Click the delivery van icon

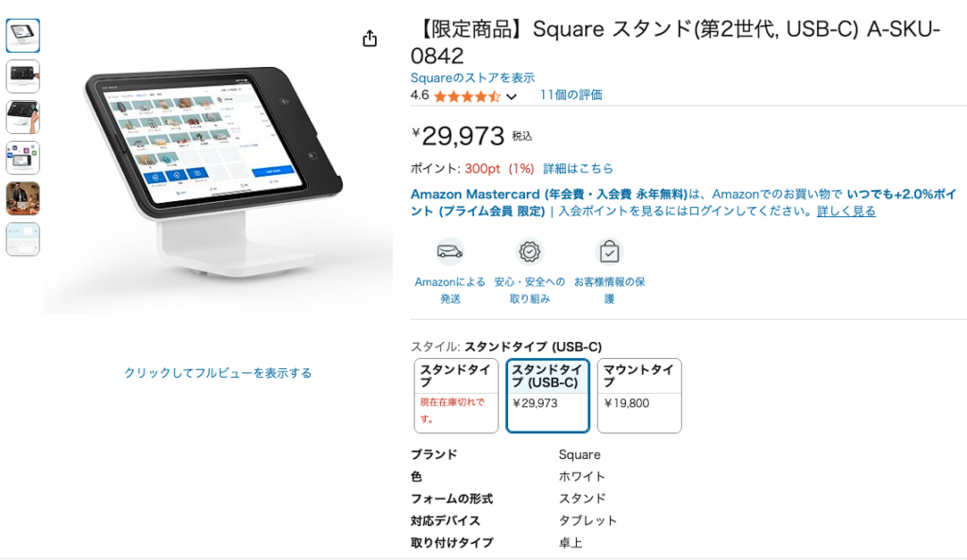pyautogui.click(x=450, y=251)
